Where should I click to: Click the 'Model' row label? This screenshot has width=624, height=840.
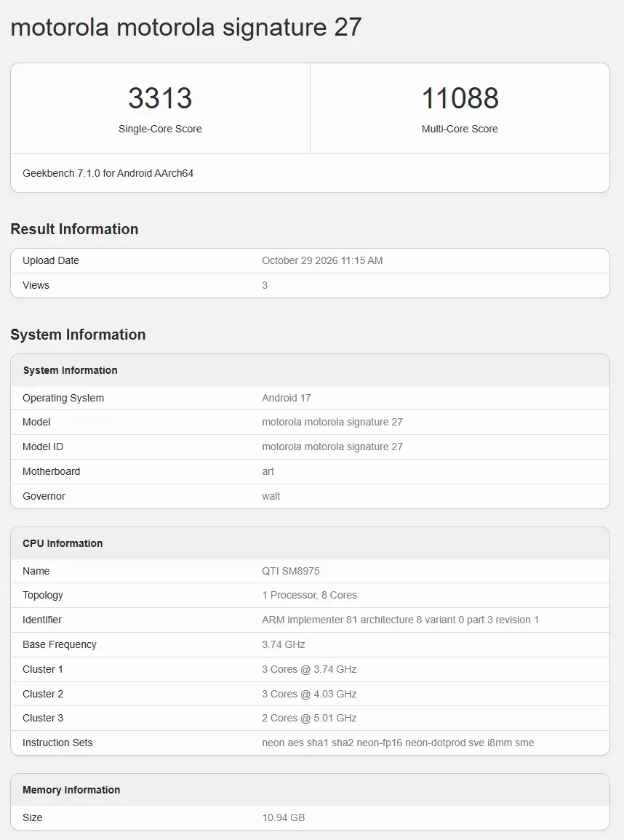tap(36, 422)
